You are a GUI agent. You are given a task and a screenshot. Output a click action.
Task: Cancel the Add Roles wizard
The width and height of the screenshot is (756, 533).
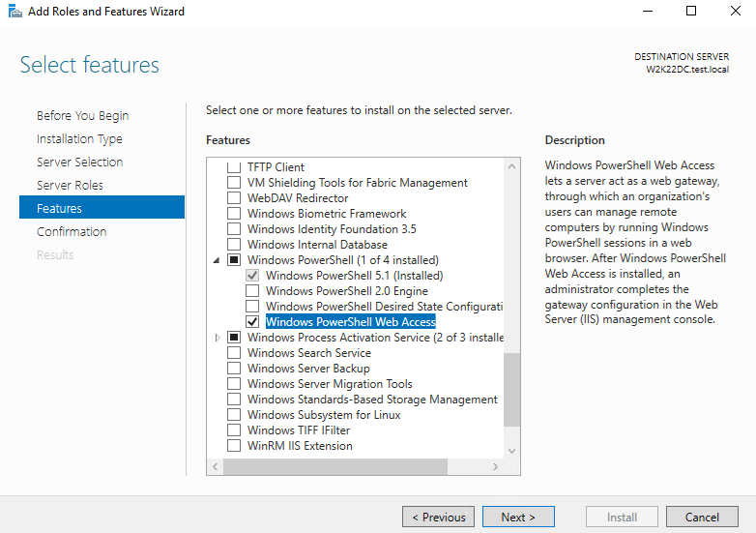(x=702, y=517)
